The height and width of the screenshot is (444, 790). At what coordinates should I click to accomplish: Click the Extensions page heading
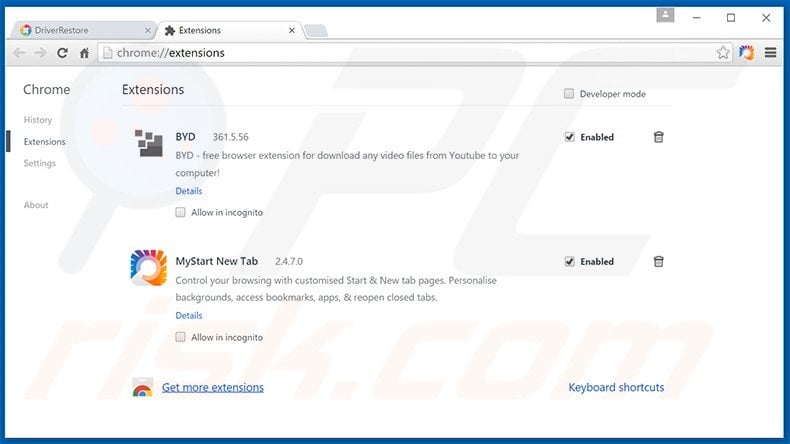click(x=153, y=90)
